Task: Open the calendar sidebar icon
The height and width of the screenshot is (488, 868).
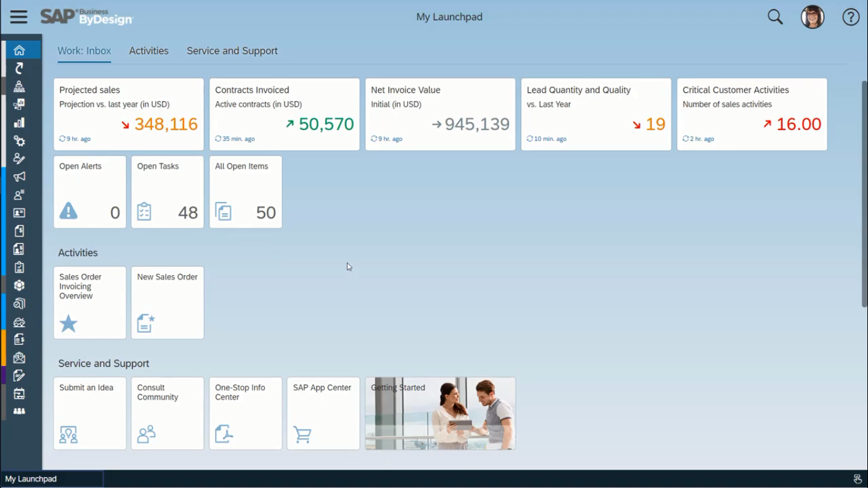Action: (x=19, y=394)
